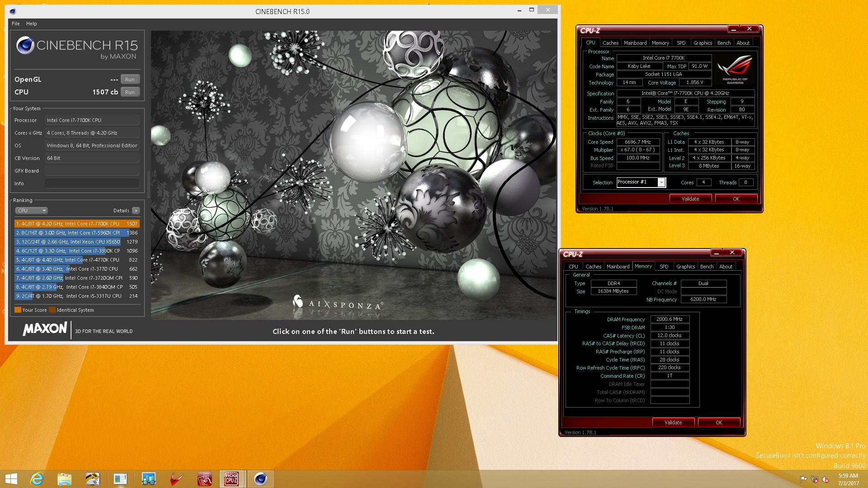Select ranking row 6 i7-3770 662

coord(77,269)
